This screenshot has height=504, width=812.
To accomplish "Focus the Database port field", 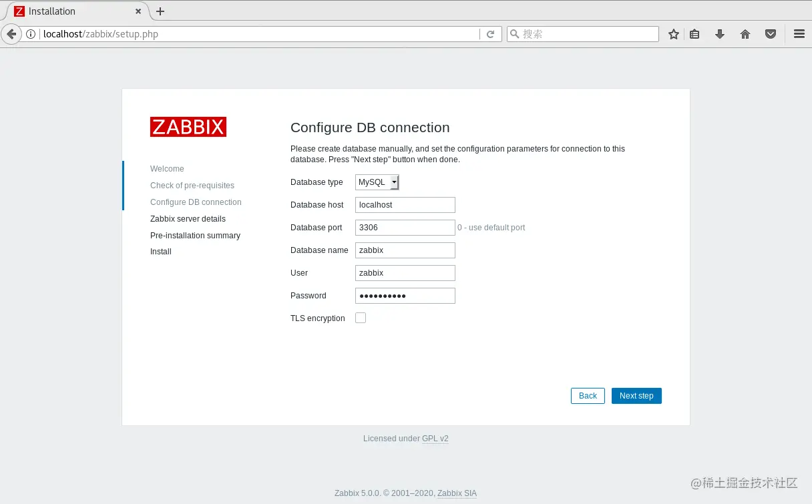I will 405,228.
